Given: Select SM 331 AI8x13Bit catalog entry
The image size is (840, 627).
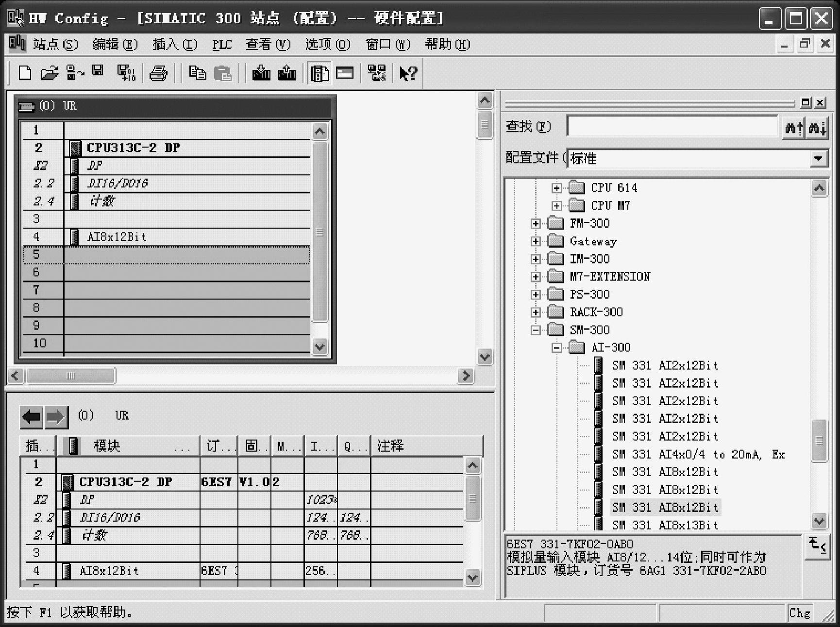Looking at the screenshot, I should 665,525.
